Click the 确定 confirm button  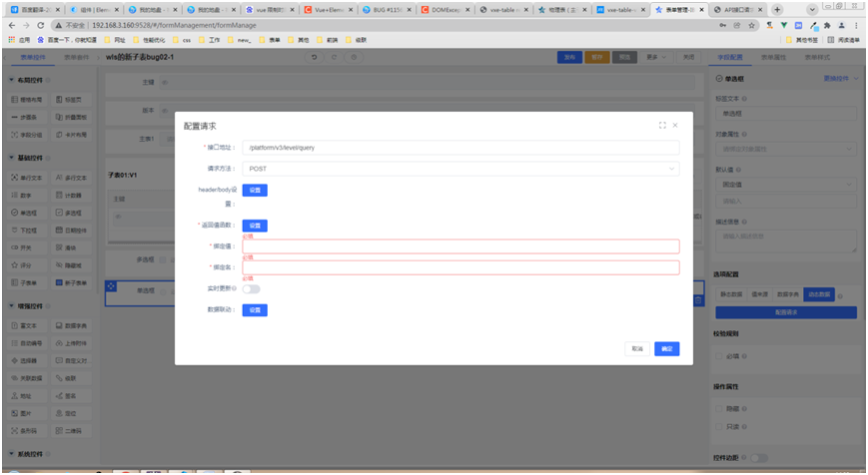666,349
